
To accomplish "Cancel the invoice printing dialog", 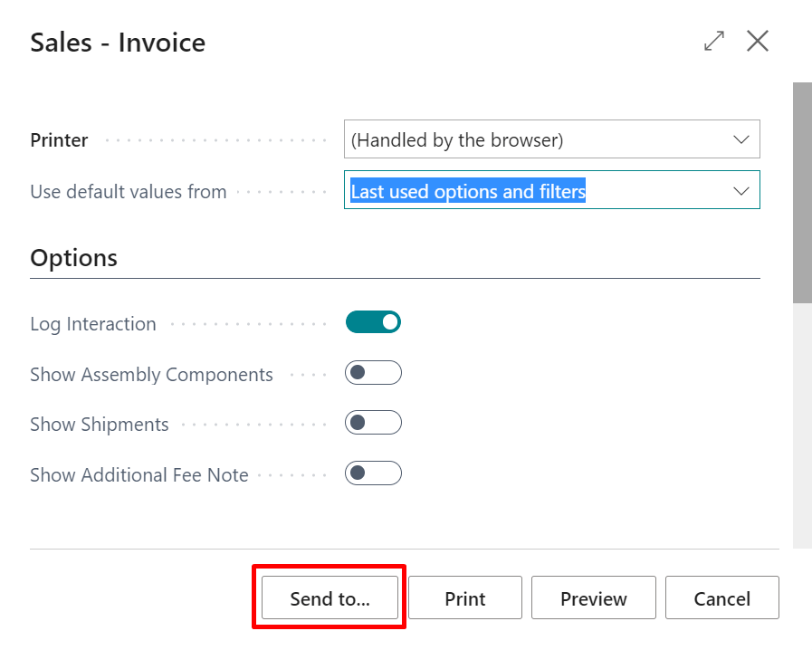I will (721, 597).
